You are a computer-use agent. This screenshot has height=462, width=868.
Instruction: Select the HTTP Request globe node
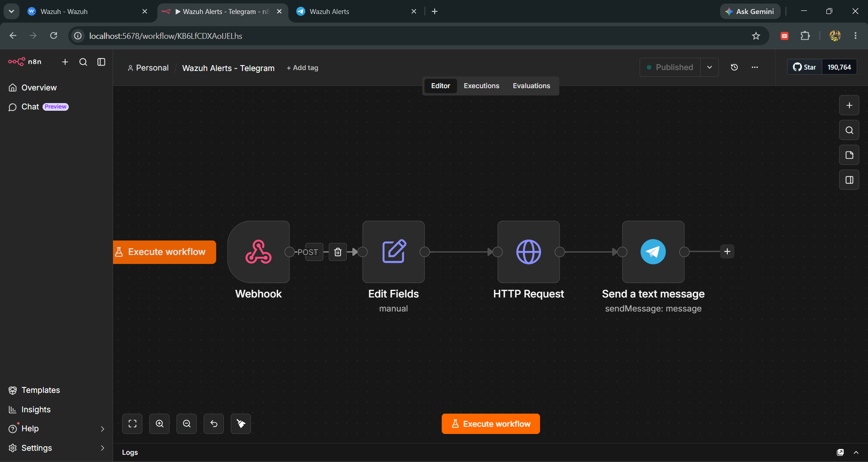coord(528,252)
